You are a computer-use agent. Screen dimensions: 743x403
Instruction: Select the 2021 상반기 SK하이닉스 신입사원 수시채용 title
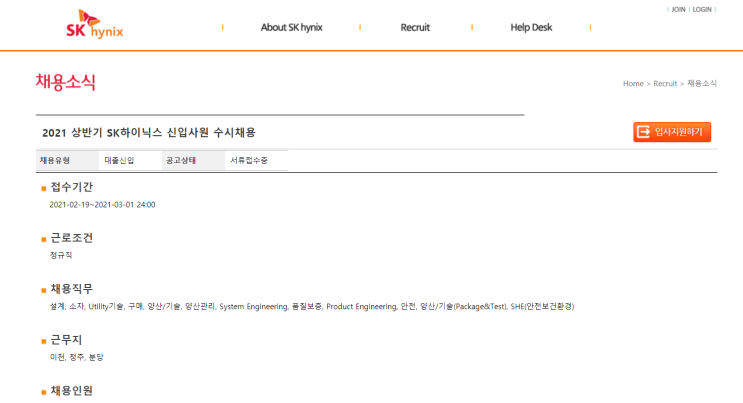pyautogui.click(x=149, y=133)
